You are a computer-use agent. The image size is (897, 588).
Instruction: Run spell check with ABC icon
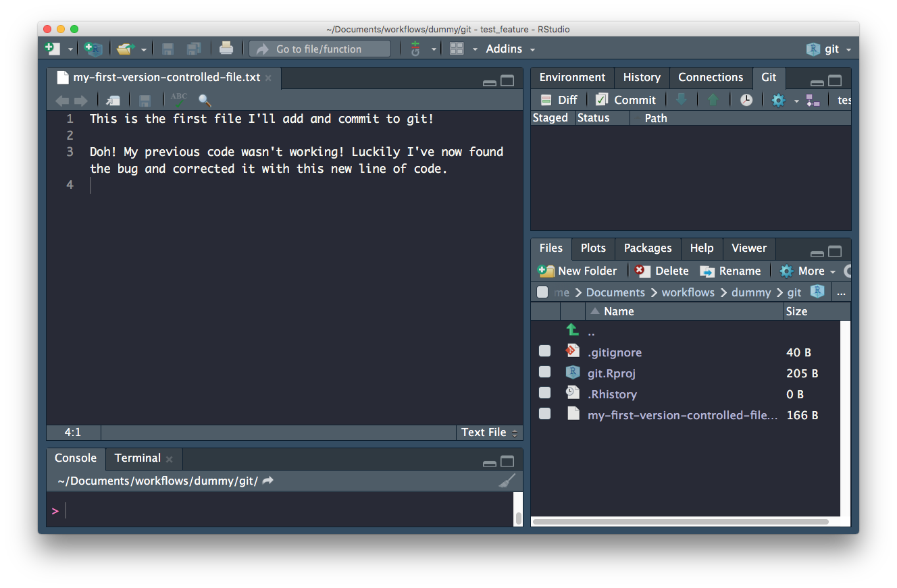179,100
